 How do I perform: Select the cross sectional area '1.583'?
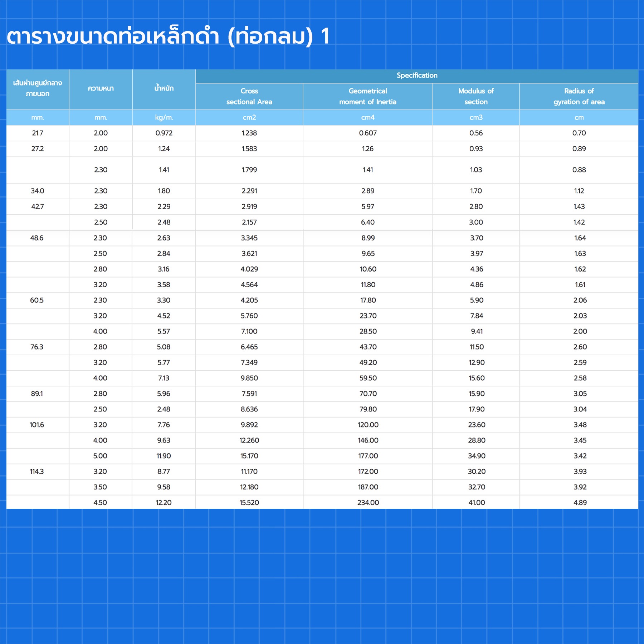click(x=249, y=149)
